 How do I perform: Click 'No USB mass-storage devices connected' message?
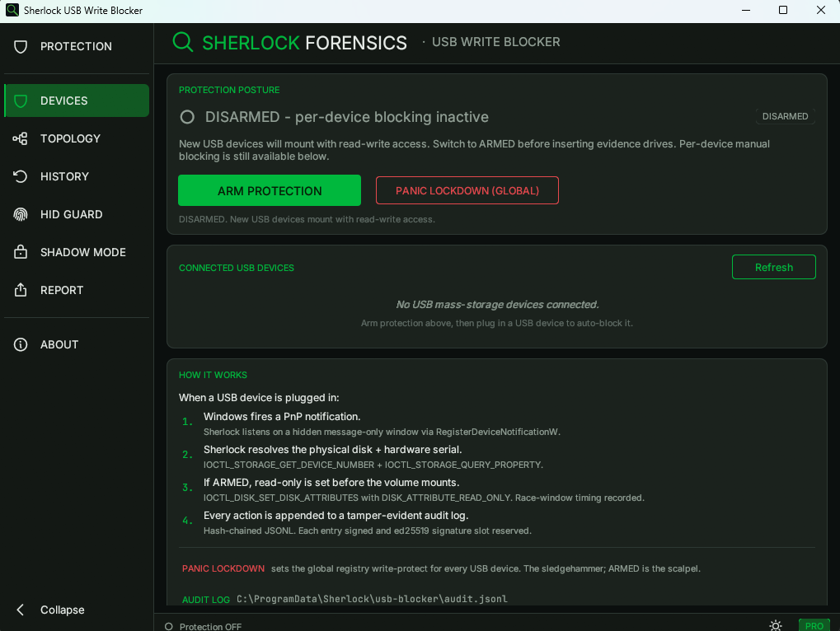click(497, 305)
